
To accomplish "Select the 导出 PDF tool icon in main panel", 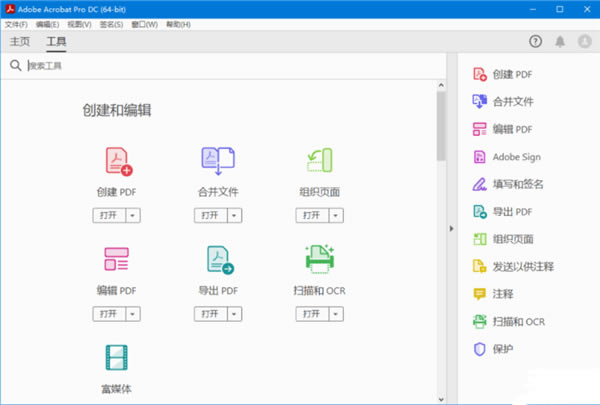I will point(218,260).
